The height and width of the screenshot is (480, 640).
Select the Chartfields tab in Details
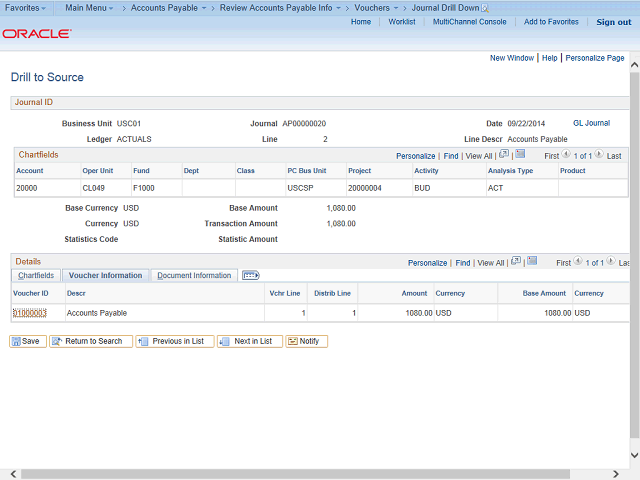(36, 275)
